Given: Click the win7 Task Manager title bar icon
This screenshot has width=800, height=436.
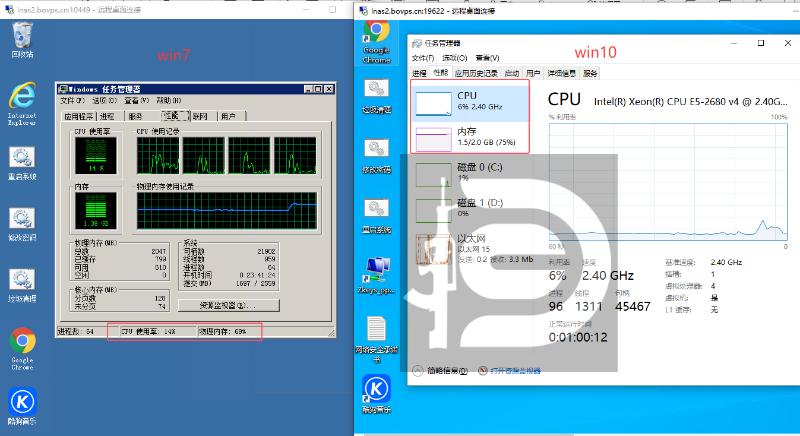Looking at the screenshot, I should 63,89.
